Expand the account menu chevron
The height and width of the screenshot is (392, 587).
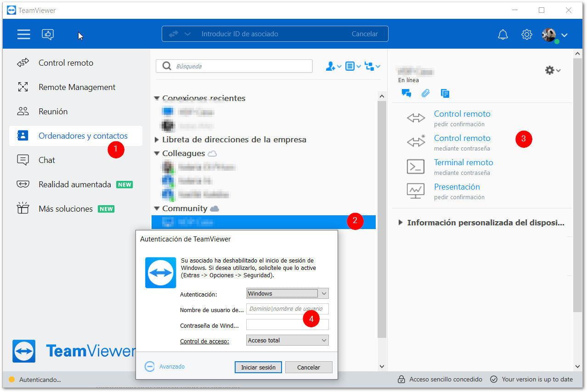(564, 35)
